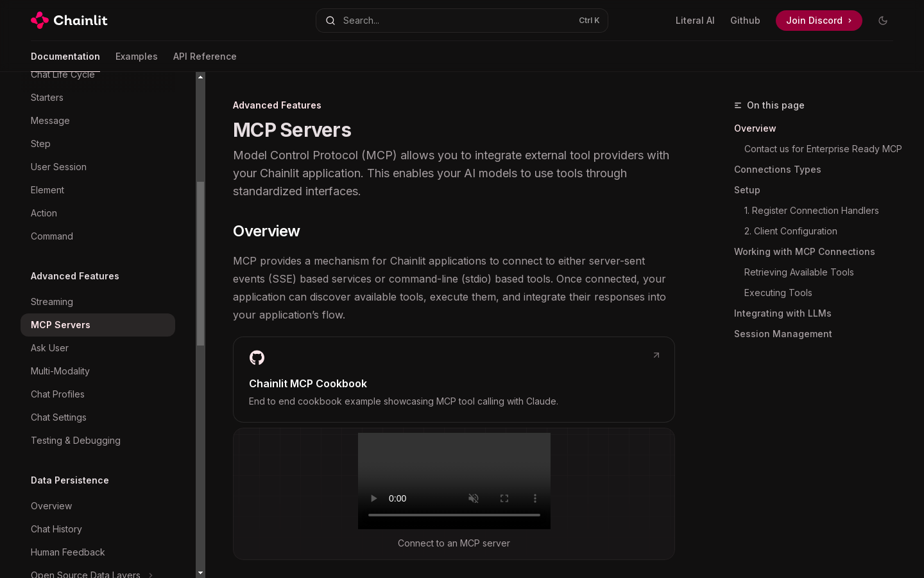Jump to Overview in On this page
The height and width of the screenshot is (578, 924).
click(755, 128)
